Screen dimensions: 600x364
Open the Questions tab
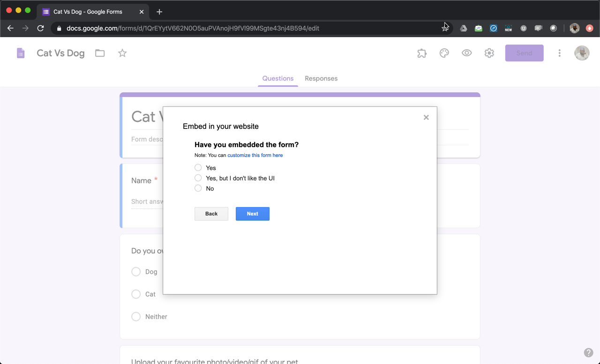point(277,78)
